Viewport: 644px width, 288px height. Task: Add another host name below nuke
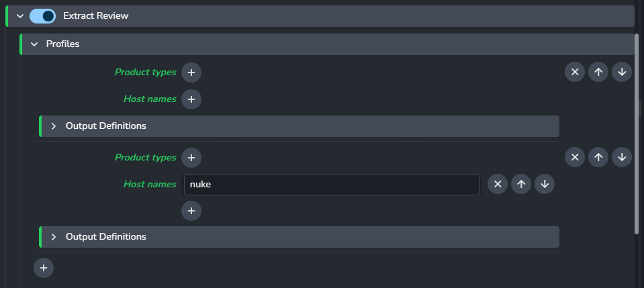[x=191, y=211]
